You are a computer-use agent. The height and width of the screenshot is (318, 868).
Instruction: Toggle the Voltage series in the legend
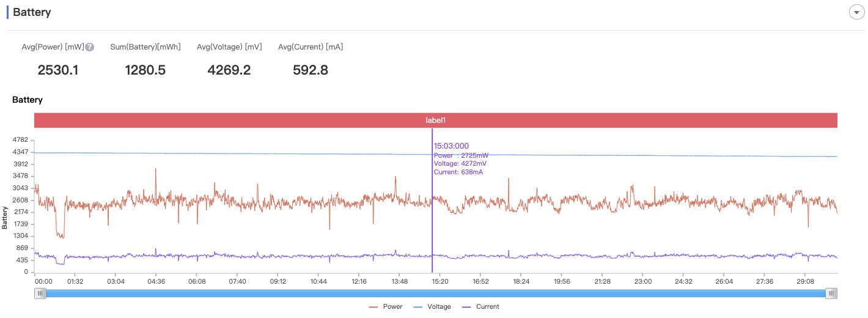[432, 306]
